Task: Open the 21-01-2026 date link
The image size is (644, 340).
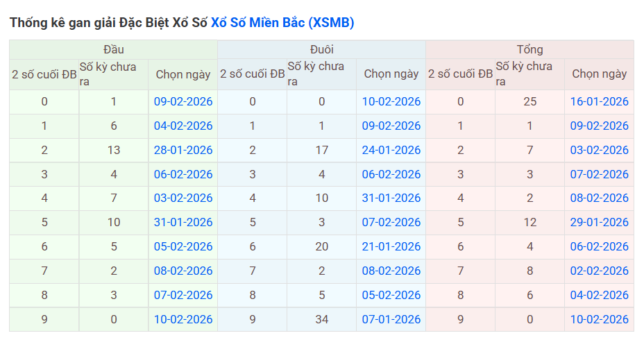Action: pyautogui.click(x=391, y=246)
